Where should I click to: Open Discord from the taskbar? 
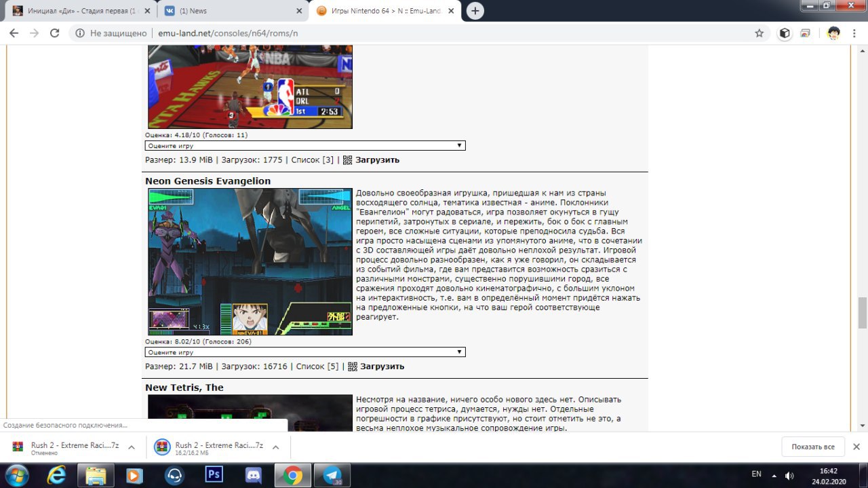coord(253,475)
